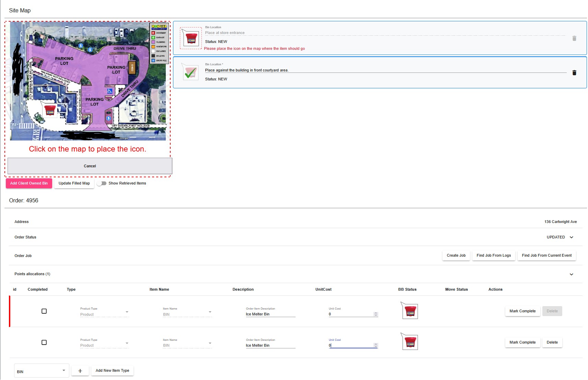This screenshot has height=380, width=588.
Task: Open the BIN item type dropdown at bottom
Action: 41,371
